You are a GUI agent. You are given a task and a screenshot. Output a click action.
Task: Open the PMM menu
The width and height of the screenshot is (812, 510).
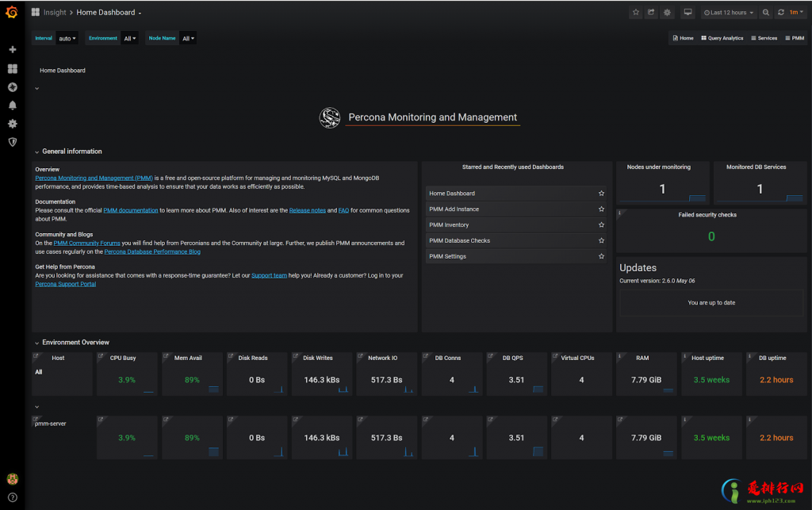(x=795, y=38)
